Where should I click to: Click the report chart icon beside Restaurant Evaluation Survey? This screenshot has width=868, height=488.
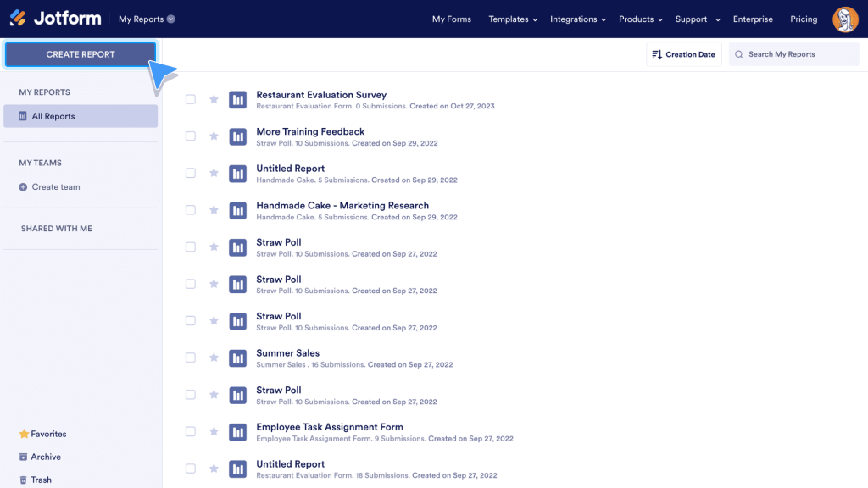(x=237, y=99)
